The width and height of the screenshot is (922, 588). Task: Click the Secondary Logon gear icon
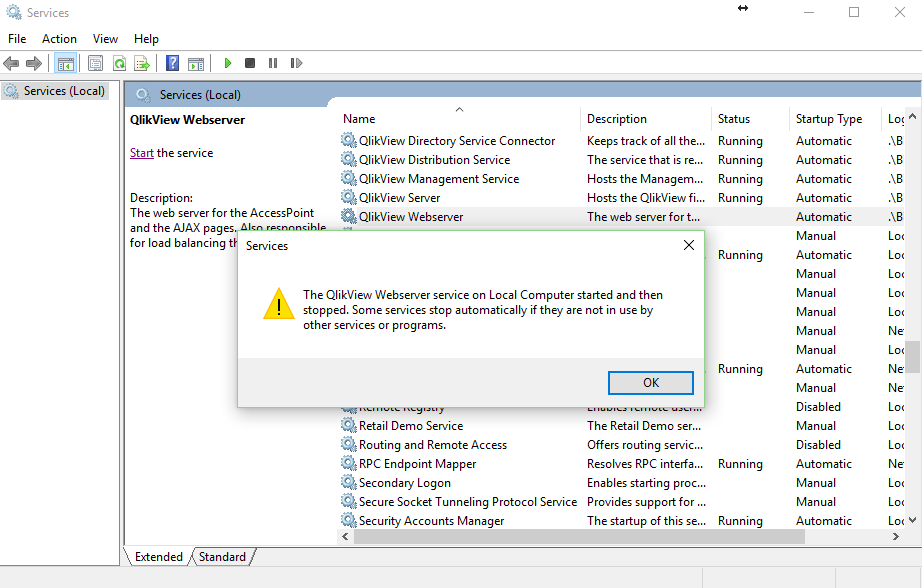349,482
